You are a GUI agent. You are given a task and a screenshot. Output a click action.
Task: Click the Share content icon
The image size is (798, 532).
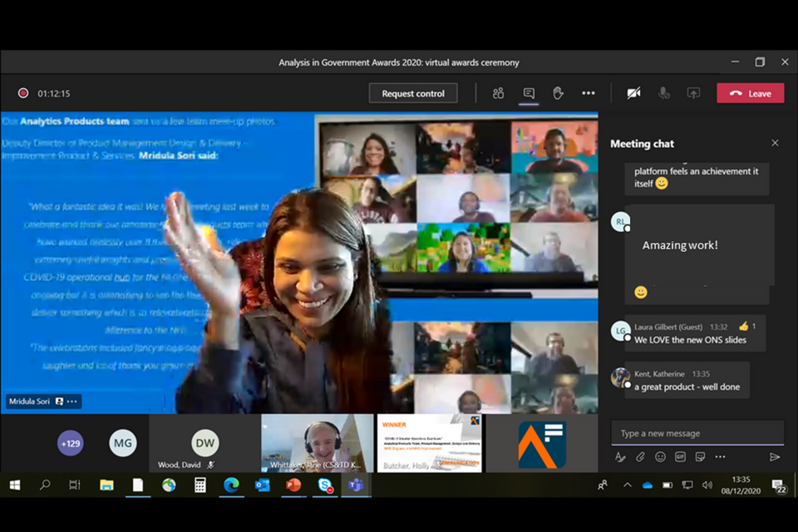(693, 93)
